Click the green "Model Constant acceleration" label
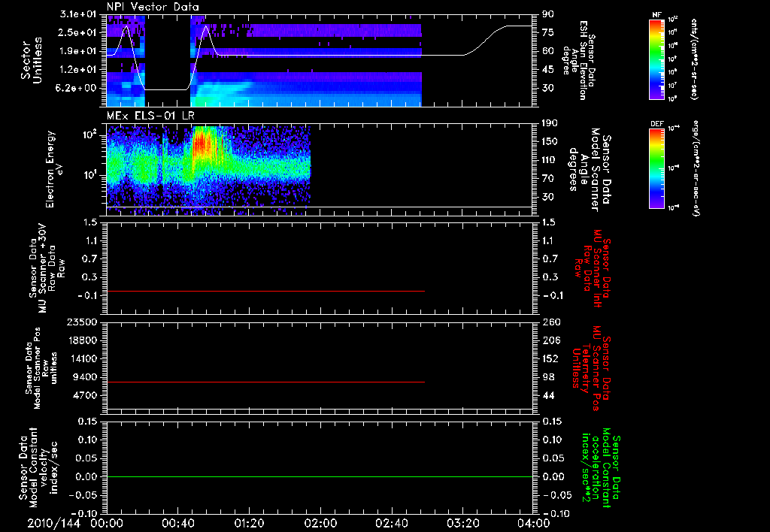Viewport: 770px width, 532px height. pyautogui.click(x=599, y=468)
